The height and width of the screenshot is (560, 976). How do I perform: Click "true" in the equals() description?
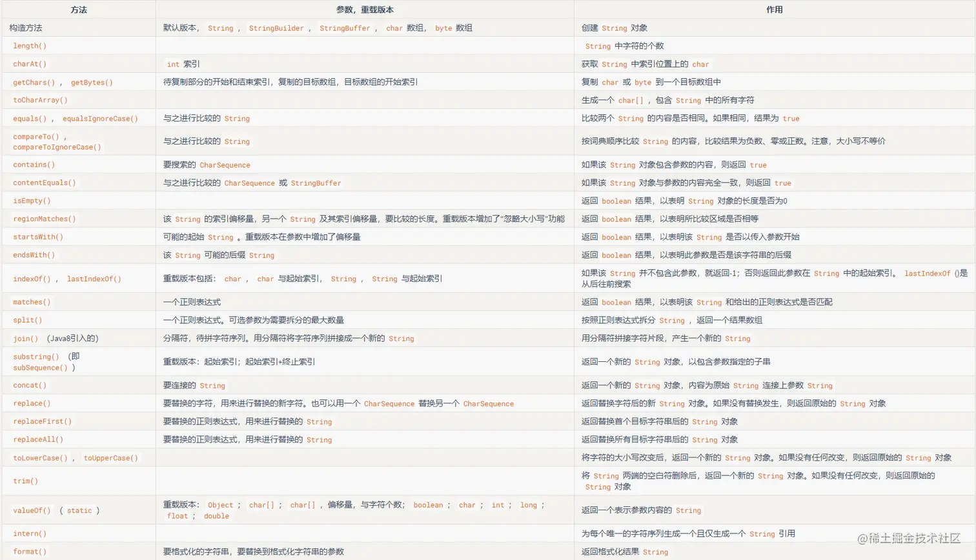791,118
